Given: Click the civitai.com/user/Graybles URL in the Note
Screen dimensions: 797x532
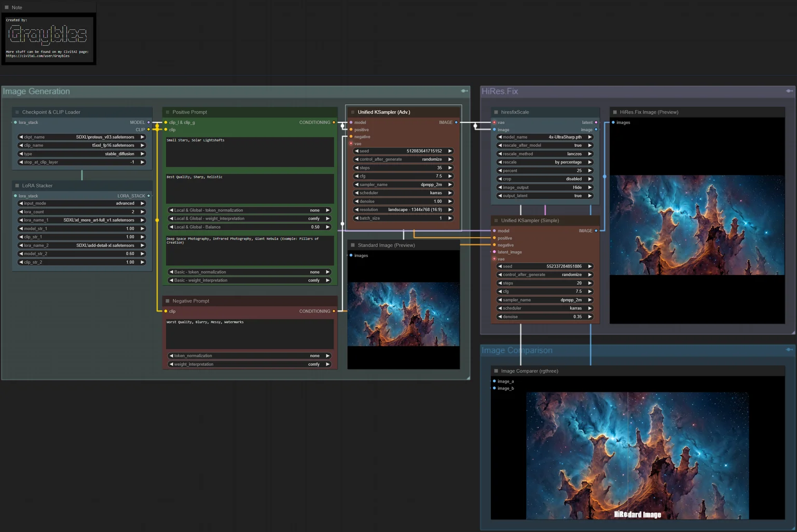Looking at the screenshot, I should pos(38,56).
